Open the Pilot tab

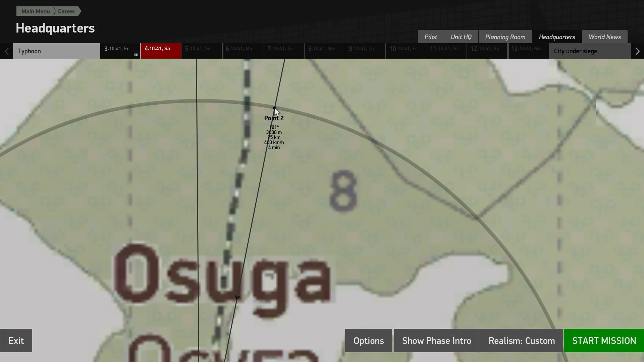pos(431,37)
